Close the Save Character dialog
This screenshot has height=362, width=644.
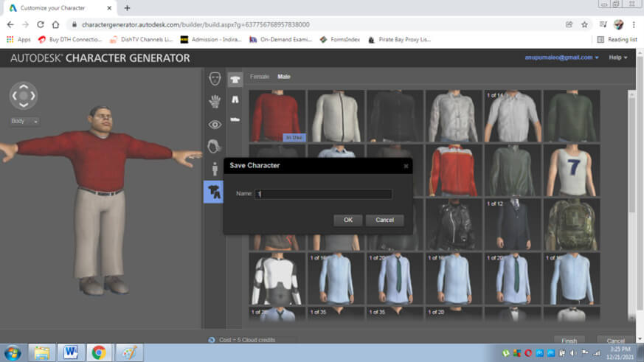406,166
